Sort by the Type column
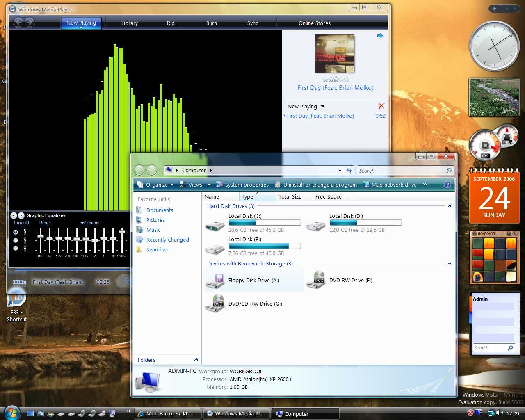The width and height of the screenshot is (525, 420). (257, 196)
